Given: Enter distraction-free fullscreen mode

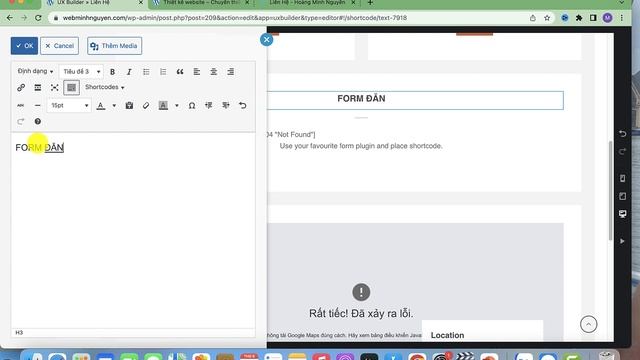Looking at the screenshot, I should (x=54, y=87).
